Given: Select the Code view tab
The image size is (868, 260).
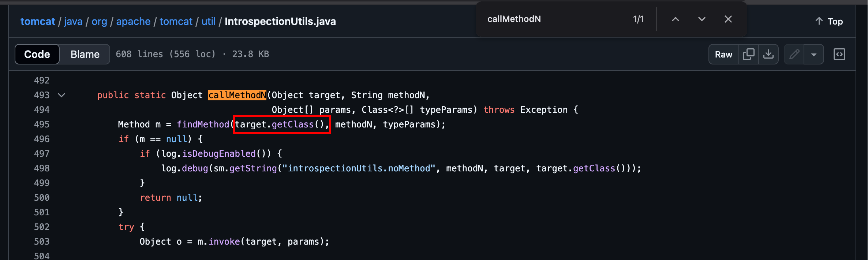Looking at the screenshot, I should (37, 54).
